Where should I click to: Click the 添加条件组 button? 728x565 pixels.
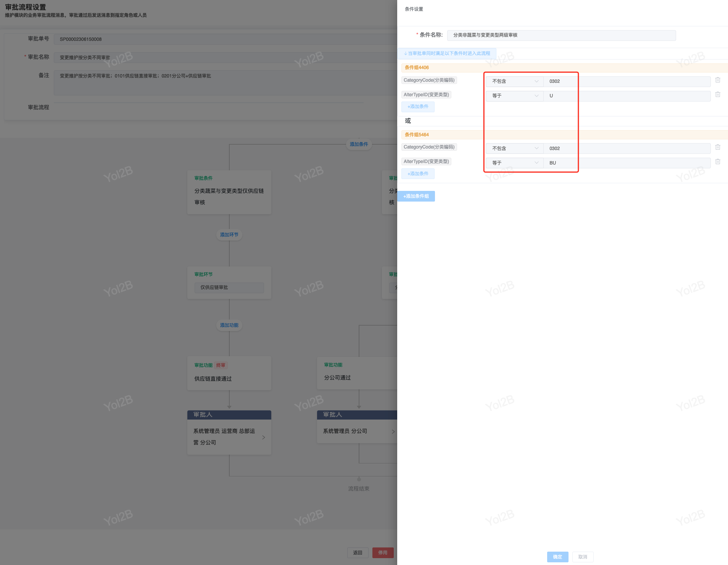tap(416, 196)
